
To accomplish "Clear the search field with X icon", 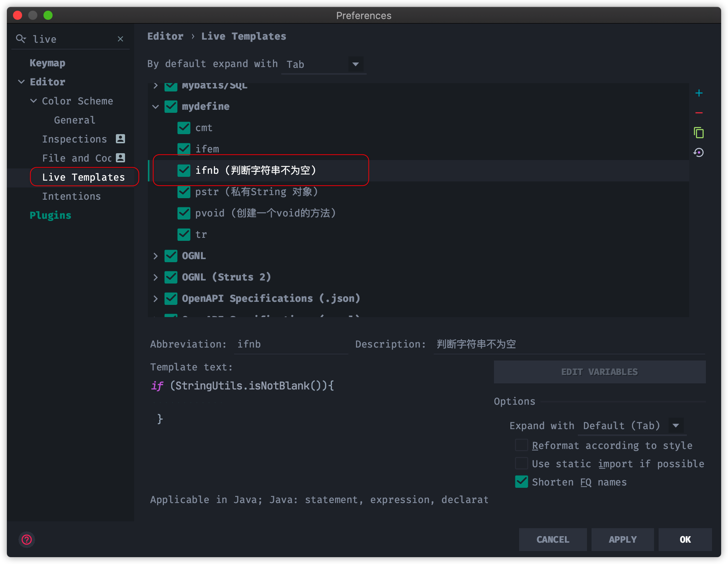I will coord(120,39).
